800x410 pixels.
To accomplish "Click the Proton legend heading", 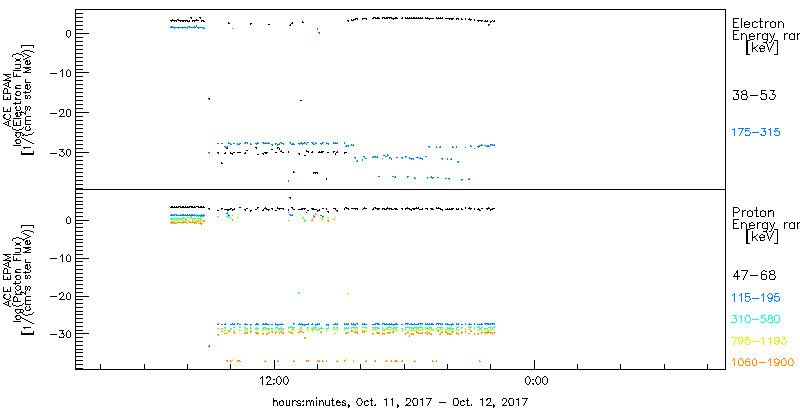I will coord(753,213).
